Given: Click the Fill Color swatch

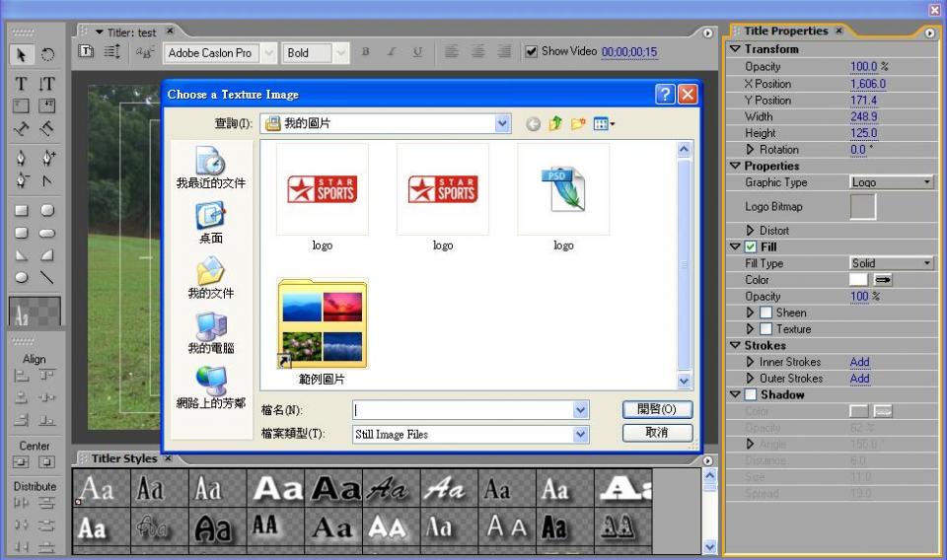Looking at the screenshot, I should (x=858, y=280).
